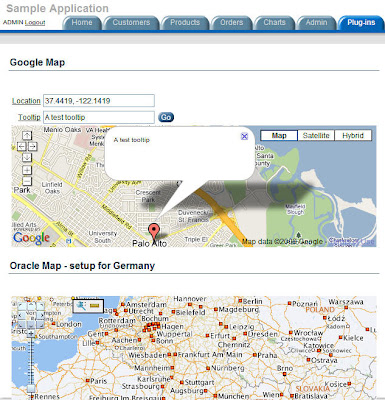Open the Customers tab
This screenshot has height=400, width=385.
tap(131, 23)
